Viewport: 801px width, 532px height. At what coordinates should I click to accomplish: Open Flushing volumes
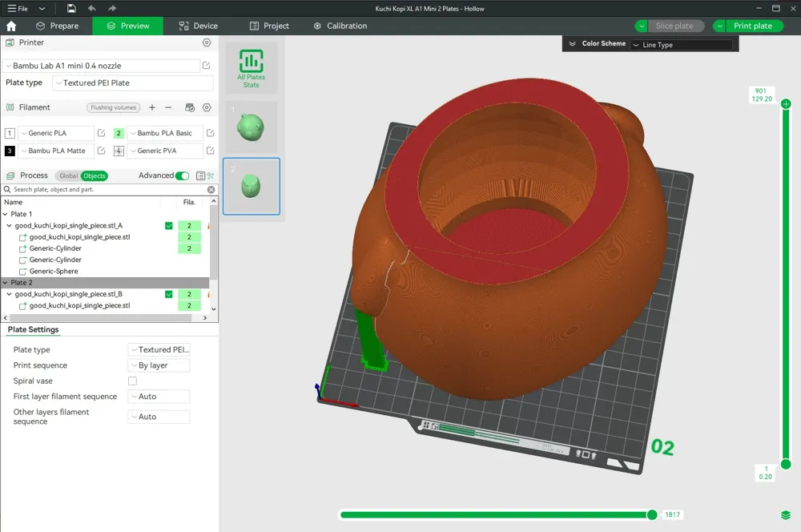click(114, 107)
